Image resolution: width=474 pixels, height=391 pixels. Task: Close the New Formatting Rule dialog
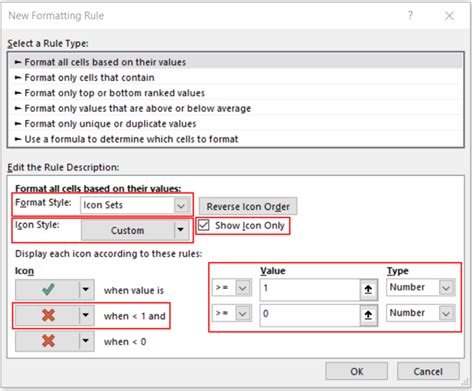tap(449, 16)
